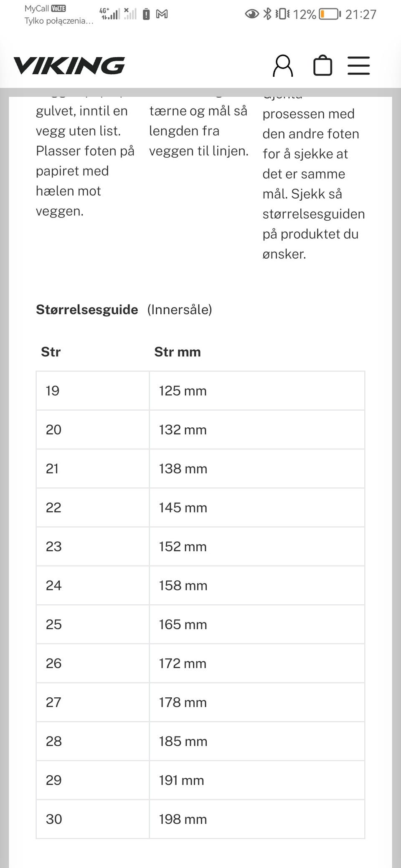This screenshot has height=868, width=401.
Task: Select the size 30 row
Action: pyautogui.click(x=200, y=819)
